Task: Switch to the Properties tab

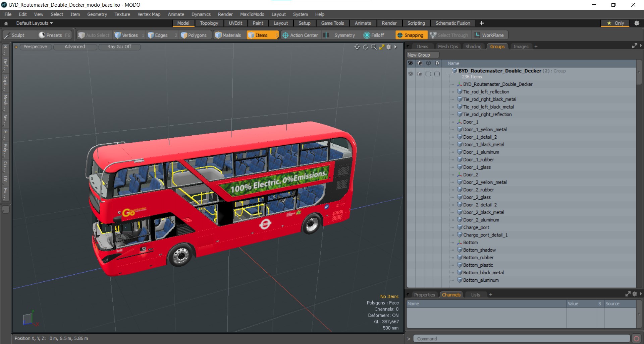Action: click(x=424, y=295)
